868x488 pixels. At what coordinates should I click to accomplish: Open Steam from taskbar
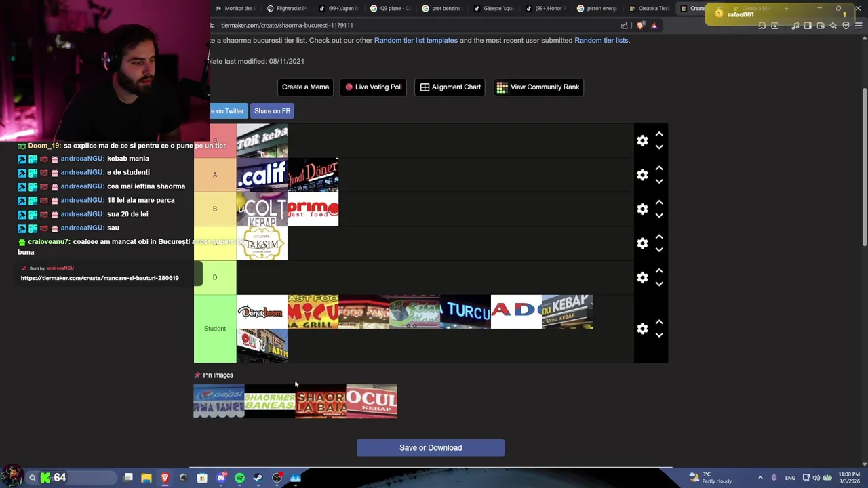point(258,478)
